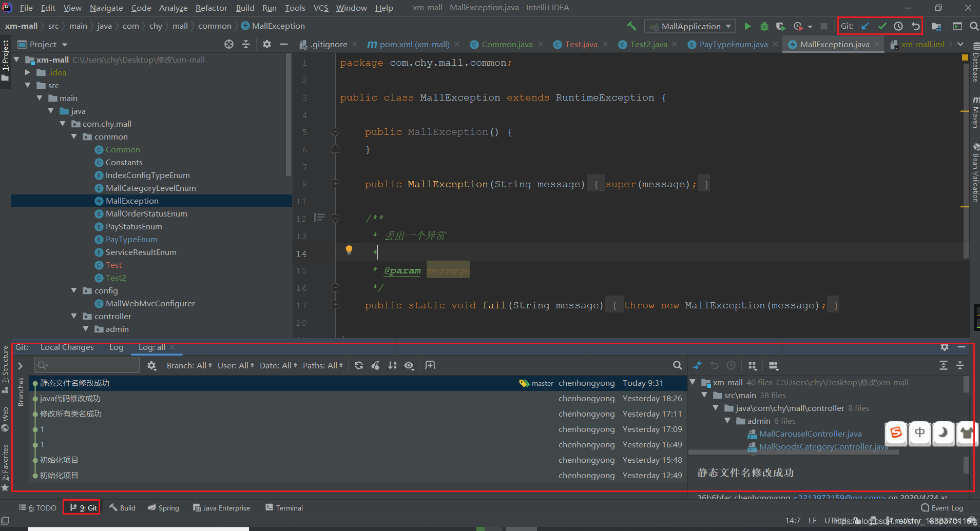Screen dimensions: 980x531
Task: Select the commit 'java代码修改成功'
Action: click(357, 398)
